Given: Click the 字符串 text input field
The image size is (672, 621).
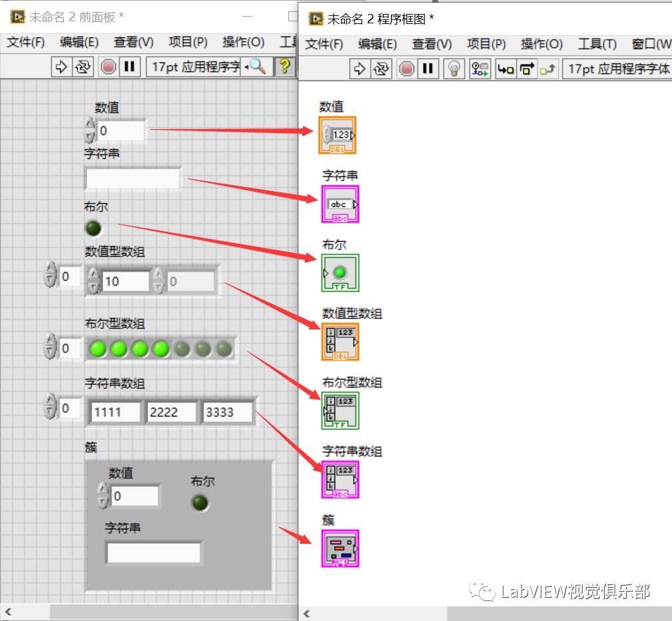Looking at the screenshot, I should pyautogui.click(x=133, y=178).
